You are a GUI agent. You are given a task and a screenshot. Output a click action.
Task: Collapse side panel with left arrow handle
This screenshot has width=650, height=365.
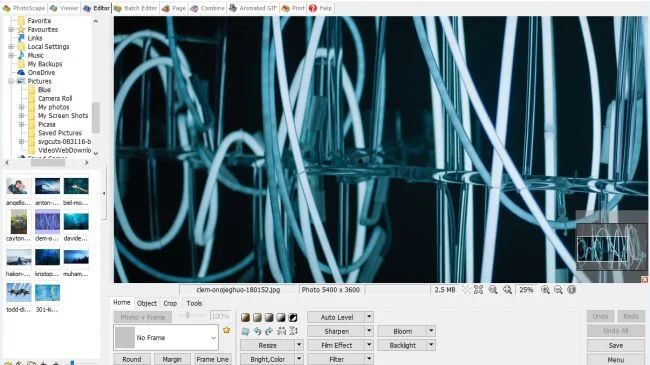[104, 193]
